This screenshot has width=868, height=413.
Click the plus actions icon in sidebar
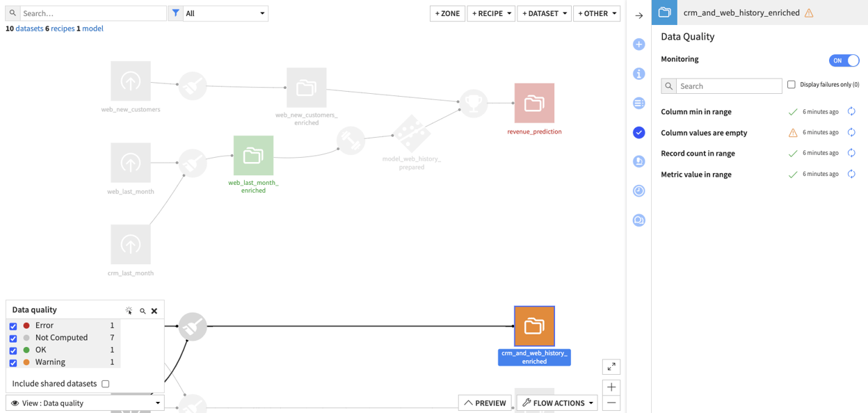[638, 44]
